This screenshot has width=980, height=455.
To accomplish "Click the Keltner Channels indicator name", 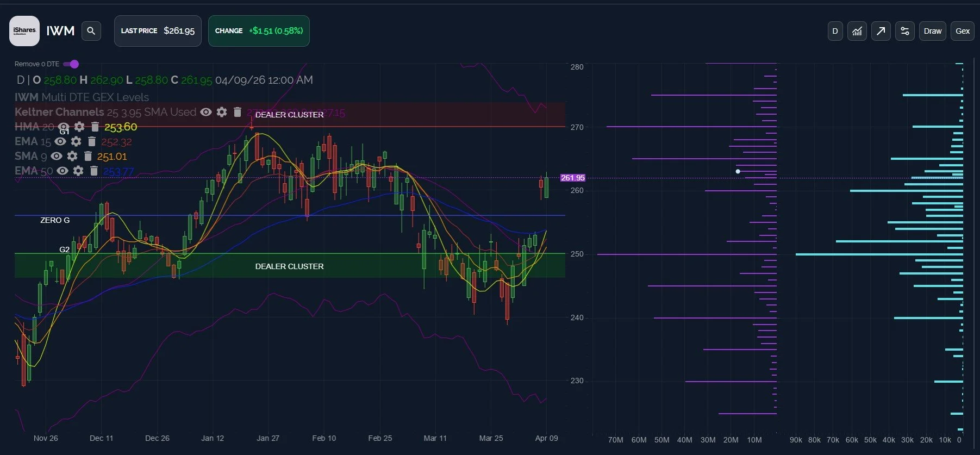I will (x=59, y=112).
